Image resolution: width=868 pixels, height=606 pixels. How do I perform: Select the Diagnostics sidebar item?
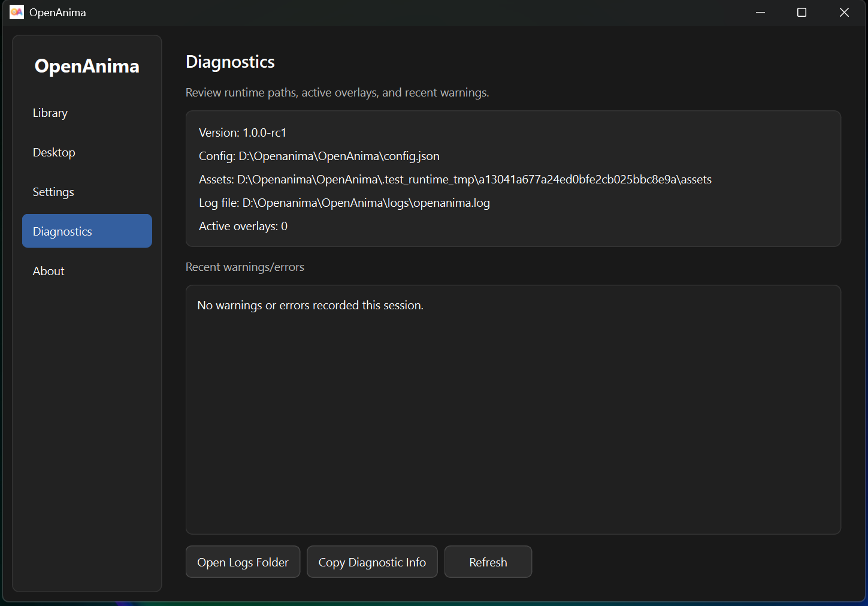[87, 231]
